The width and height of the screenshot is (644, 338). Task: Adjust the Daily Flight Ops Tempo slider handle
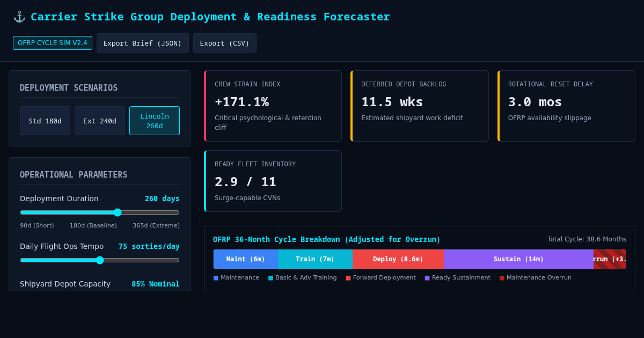[100, 260]
